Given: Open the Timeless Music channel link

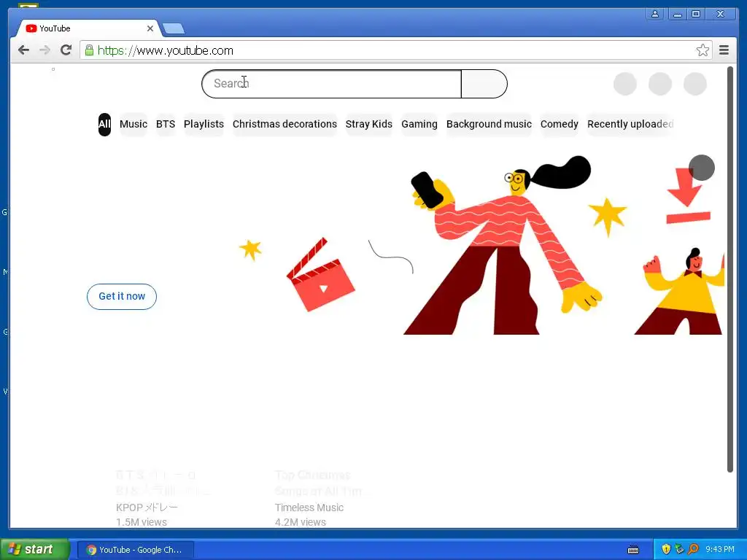Looking at the screenshot, I should 309,507.
